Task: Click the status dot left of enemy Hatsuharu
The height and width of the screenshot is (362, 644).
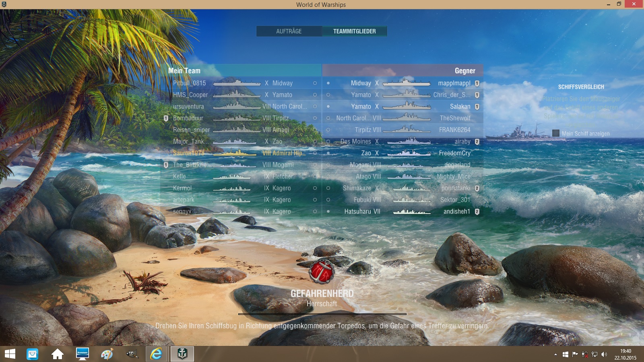Action: [x=328, y=212]
